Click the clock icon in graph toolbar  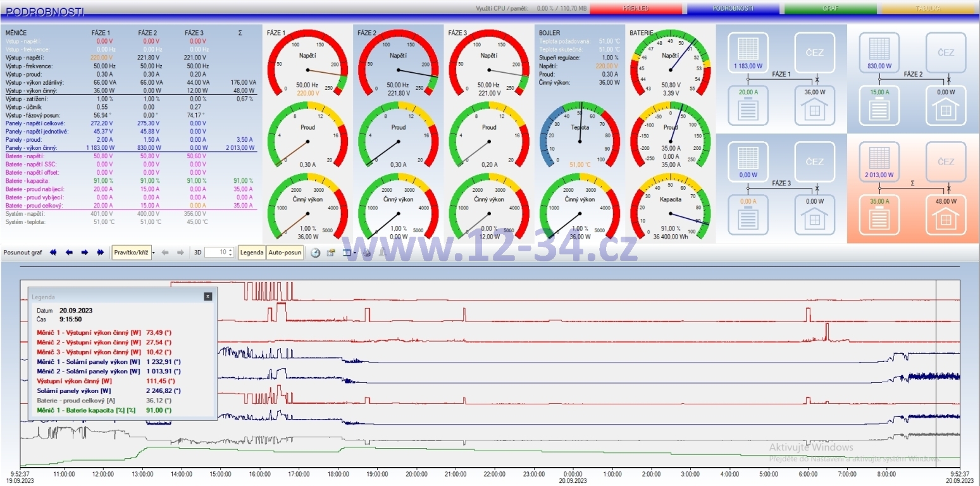315,252
